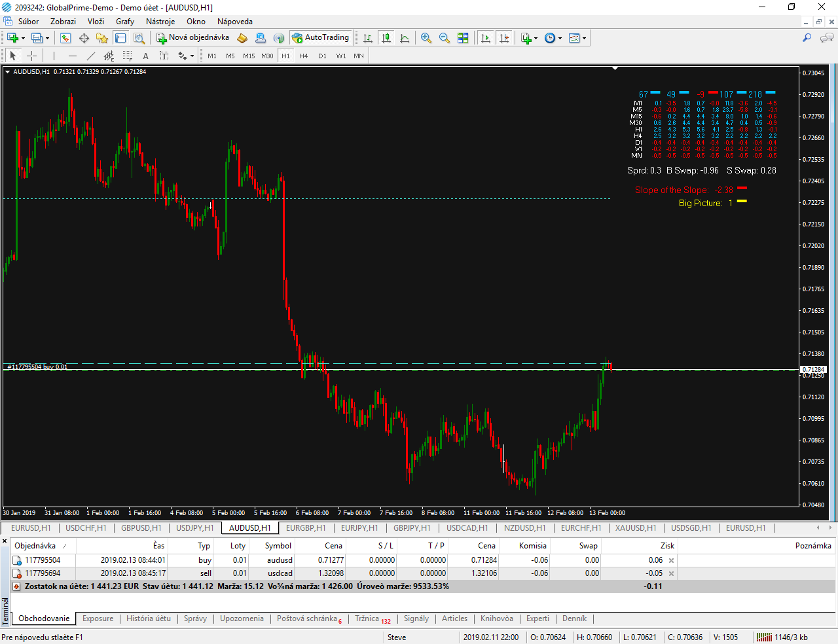Expand the Periods clock dropdown

(x=560, y=38)
